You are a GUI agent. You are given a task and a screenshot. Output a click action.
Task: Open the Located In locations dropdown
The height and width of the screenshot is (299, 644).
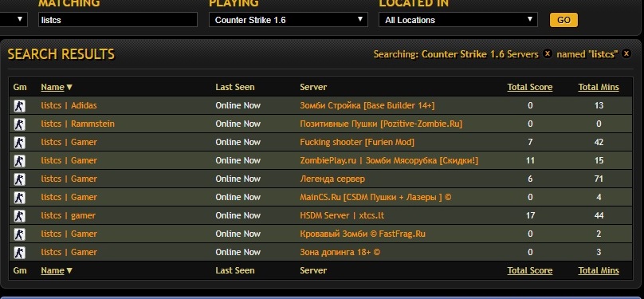pyautogui.click(x=458, y=20)
